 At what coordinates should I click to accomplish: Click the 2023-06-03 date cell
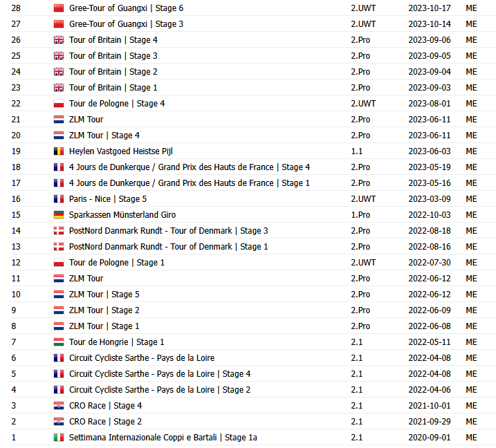429,151
